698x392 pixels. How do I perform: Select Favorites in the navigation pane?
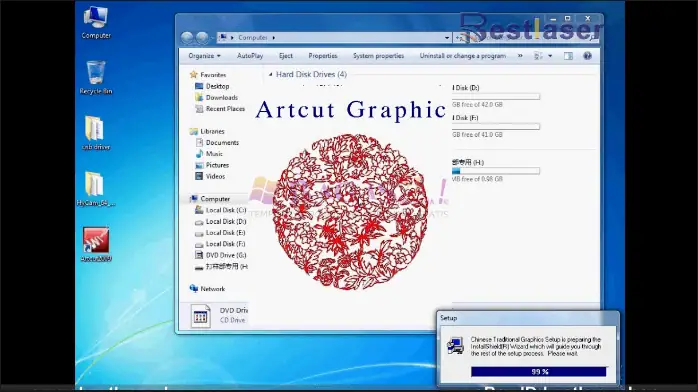(x=213, y=75)
